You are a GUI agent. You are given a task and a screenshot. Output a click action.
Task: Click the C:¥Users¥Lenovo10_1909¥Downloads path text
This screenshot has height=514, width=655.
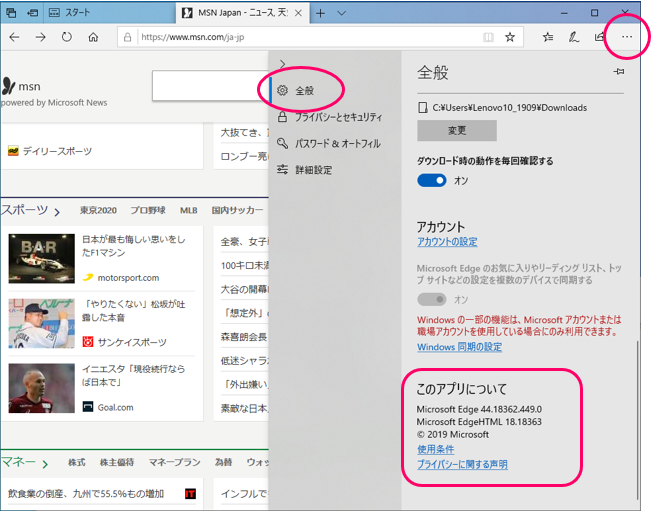click(x=509, y=108)
